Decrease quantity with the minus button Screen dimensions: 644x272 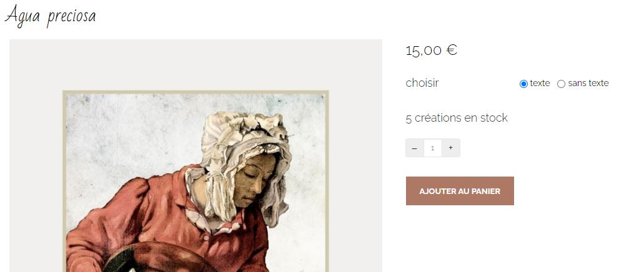(414, 148)
